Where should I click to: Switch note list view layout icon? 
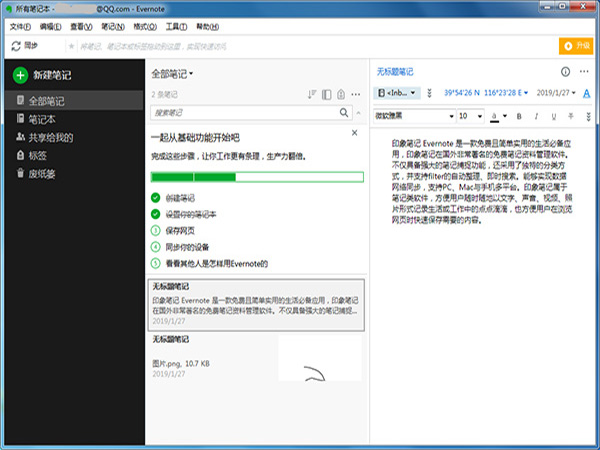[x=326, y=94]
